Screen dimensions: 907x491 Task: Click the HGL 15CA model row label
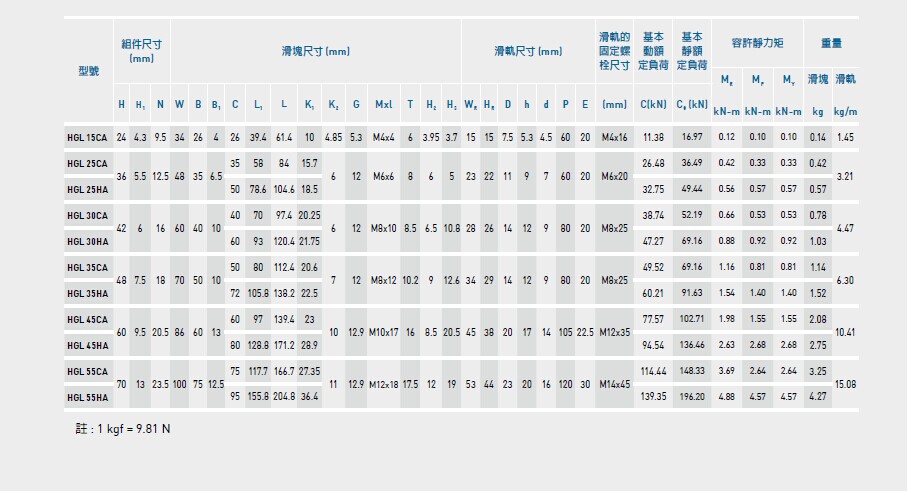tap(88, 137)
